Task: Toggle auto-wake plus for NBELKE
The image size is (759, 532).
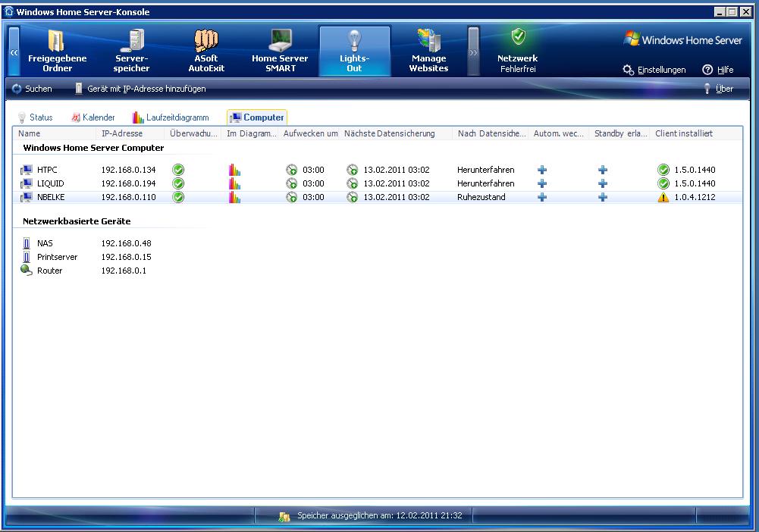Action: (542, 197)
